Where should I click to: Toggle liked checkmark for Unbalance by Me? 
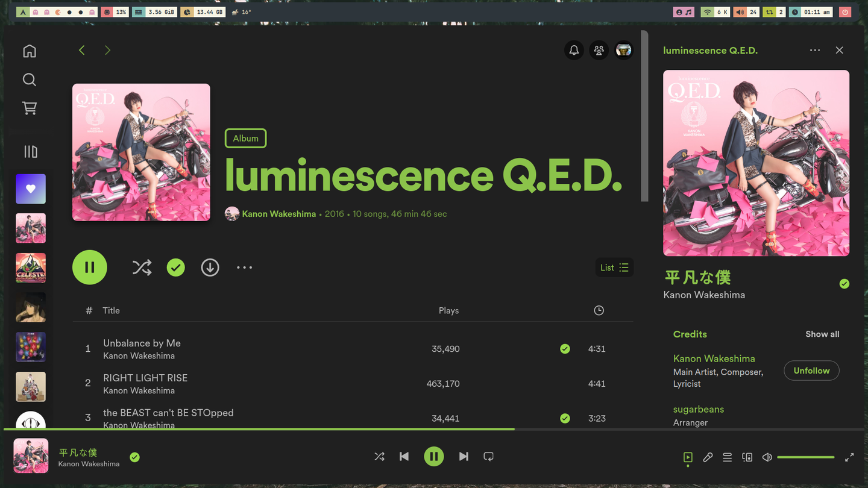pos(565,349)
